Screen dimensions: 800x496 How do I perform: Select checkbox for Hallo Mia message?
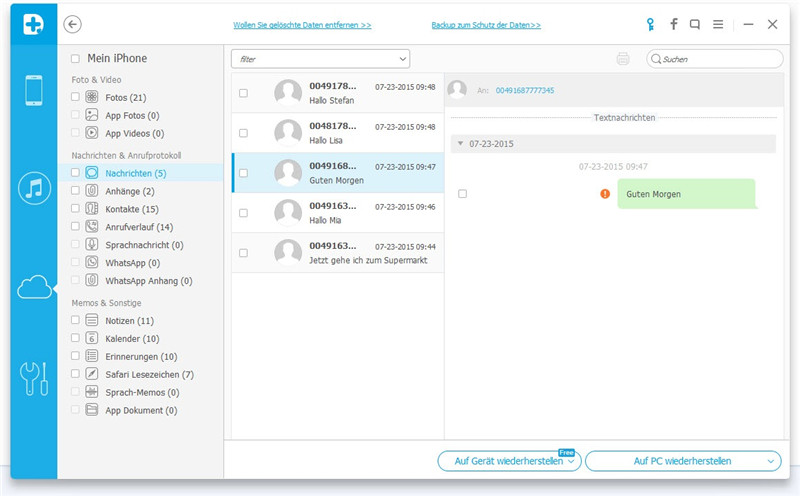[x=243, y=213]
